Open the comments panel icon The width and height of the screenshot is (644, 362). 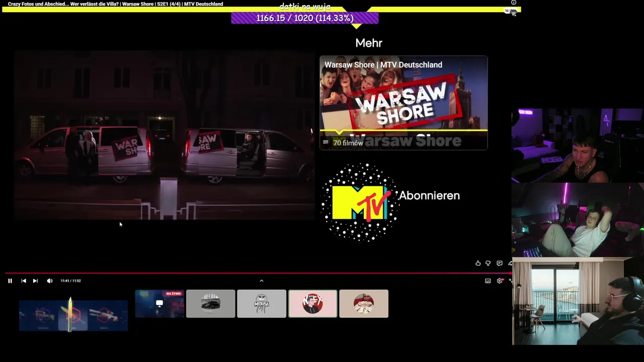tap(500, 263)
